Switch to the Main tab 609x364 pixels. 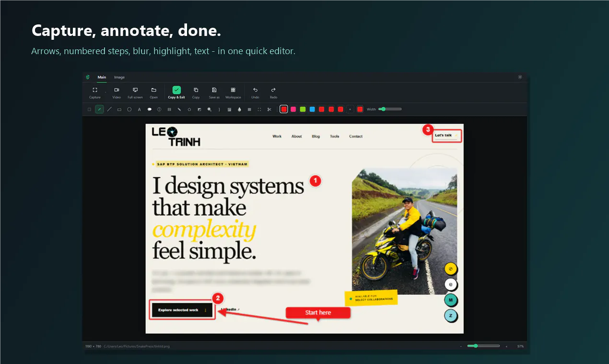pyautogui.click(x=102, y=77)
